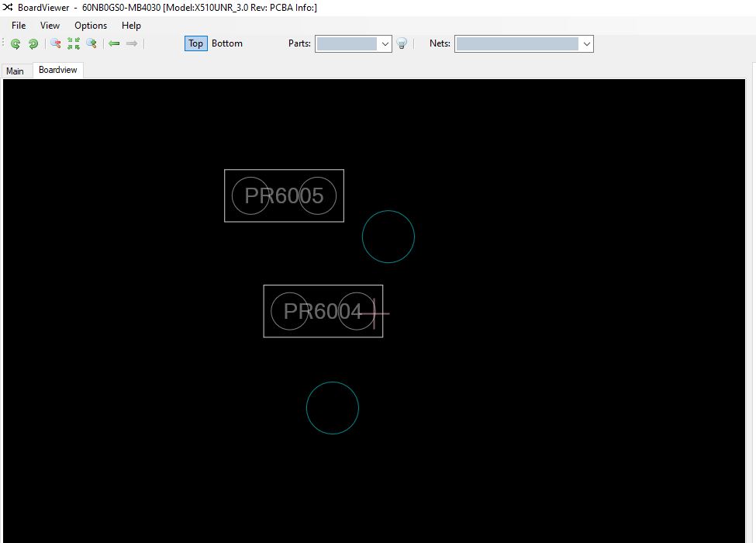Image resolution: width=756 pixels, height=543 pixels.
Task: Select component PR6005 on the board
Action: pos(284,195)
